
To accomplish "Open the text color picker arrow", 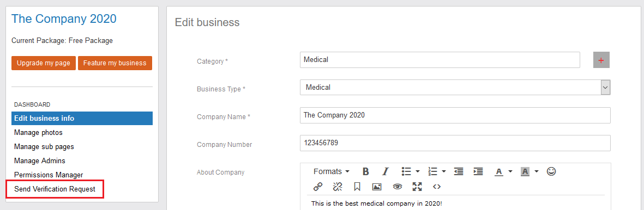I will 510,171.
